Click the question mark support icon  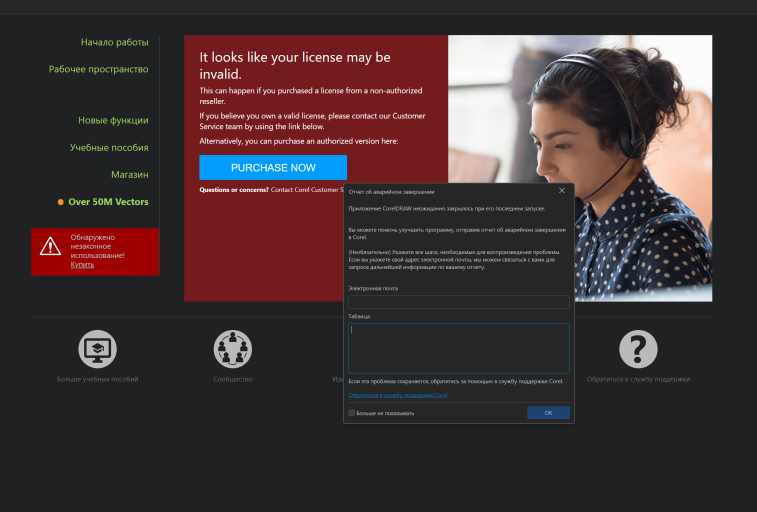click(x=638, y=349)
